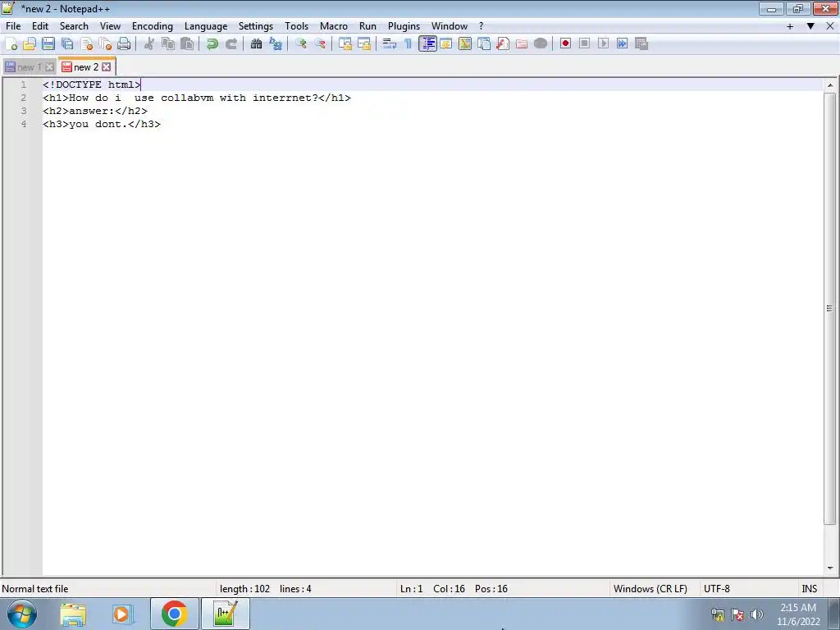Open the Window menu
The width and height of the screenshot is (840, 630).
click(450, 26)
